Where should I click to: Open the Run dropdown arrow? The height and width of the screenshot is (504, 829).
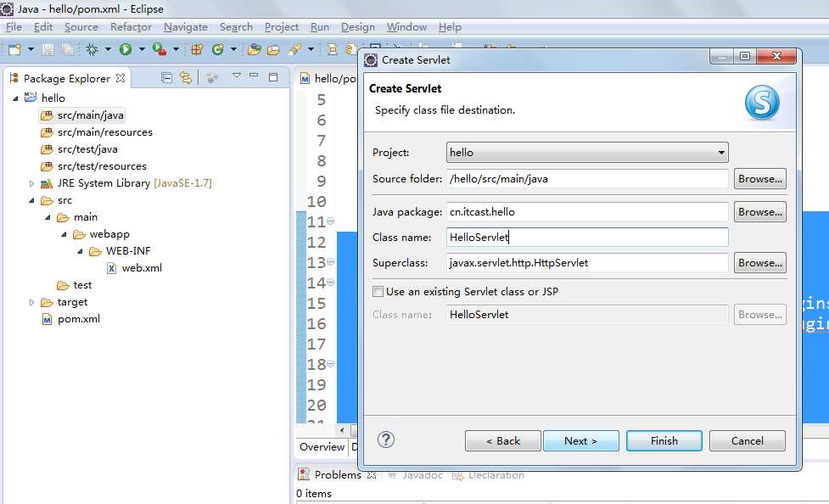142,49
